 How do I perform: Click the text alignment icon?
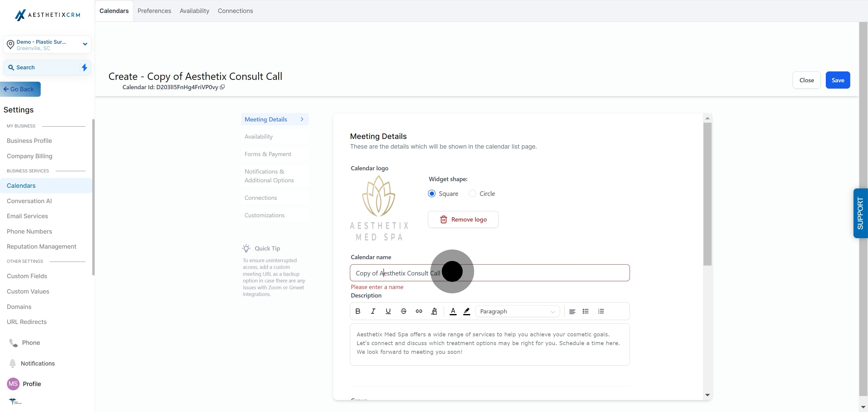tap(572, 311)
